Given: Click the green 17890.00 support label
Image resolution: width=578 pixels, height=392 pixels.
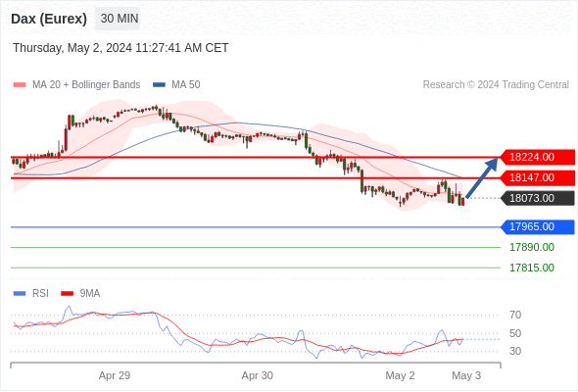Looking at the screenshot, I should pyautogui.click(x=532, y=247).
